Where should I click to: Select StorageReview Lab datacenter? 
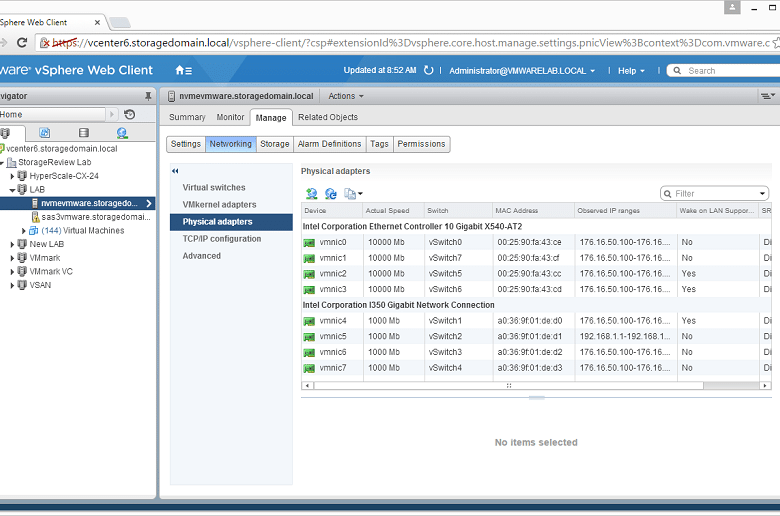point(54,162)
